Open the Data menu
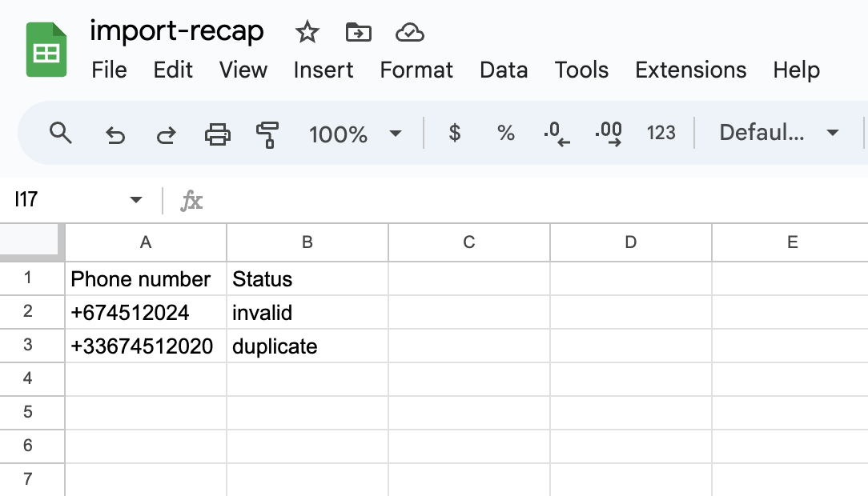The height and width of the screenshot is (496, 868). [504, 70]
